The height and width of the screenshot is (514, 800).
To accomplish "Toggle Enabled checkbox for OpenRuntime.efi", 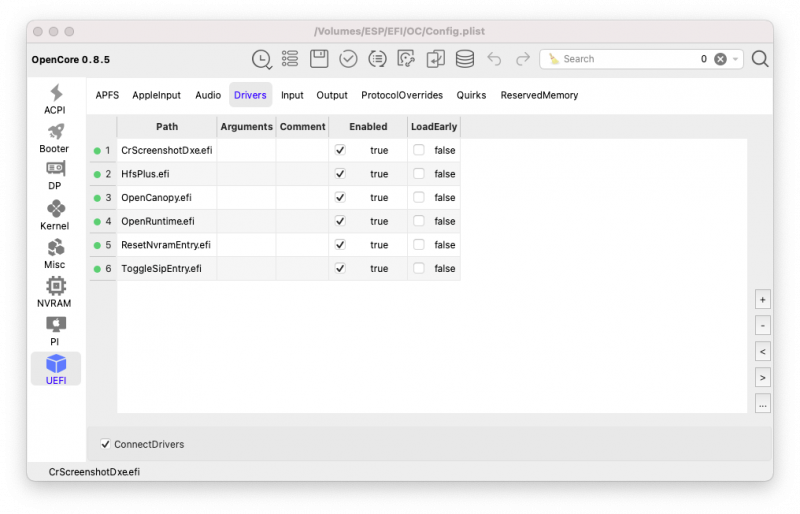I will [x=340, y=221].
